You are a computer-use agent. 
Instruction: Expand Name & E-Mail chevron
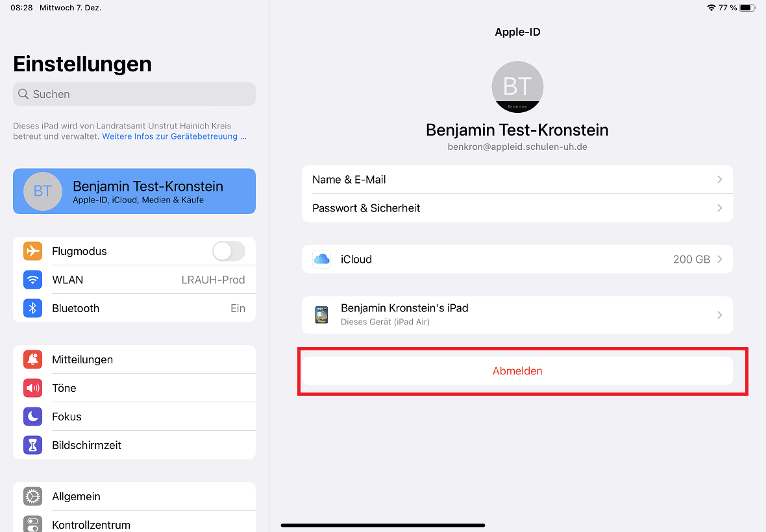[x=720, y=180]
